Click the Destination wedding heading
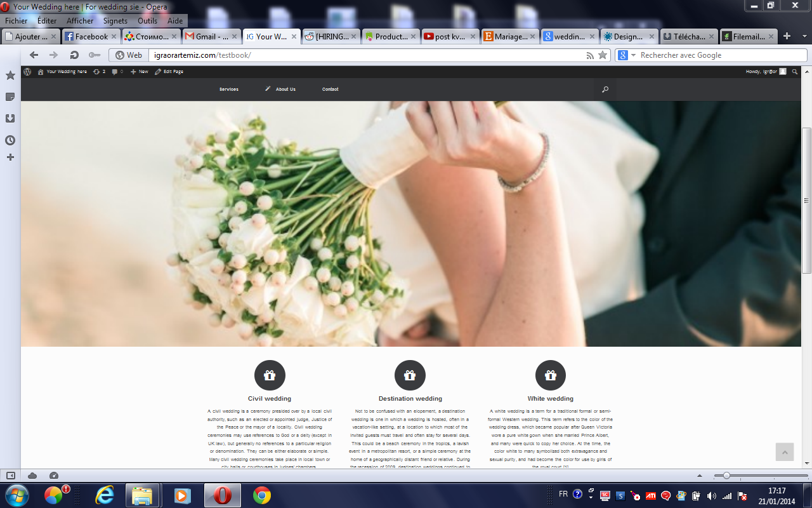The image size is (812, 508). pyautogui.click(x=410, y=399)
